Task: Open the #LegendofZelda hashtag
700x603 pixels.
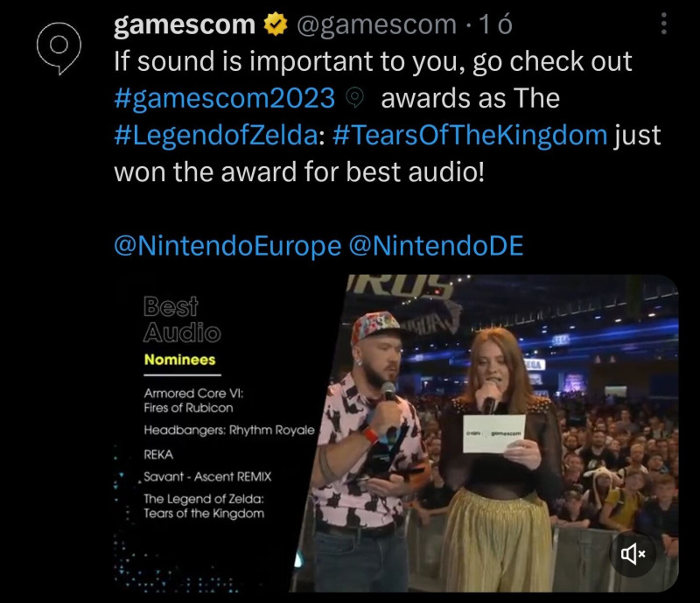Action: [216, 136]
